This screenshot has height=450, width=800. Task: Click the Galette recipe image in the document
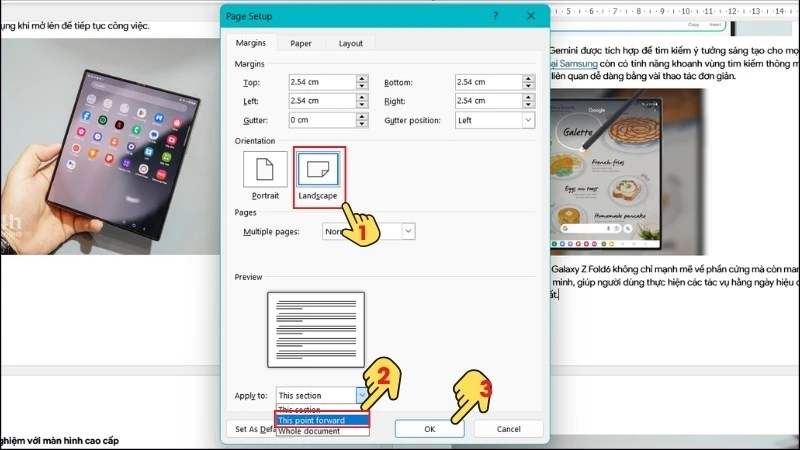tap(627, 172)
